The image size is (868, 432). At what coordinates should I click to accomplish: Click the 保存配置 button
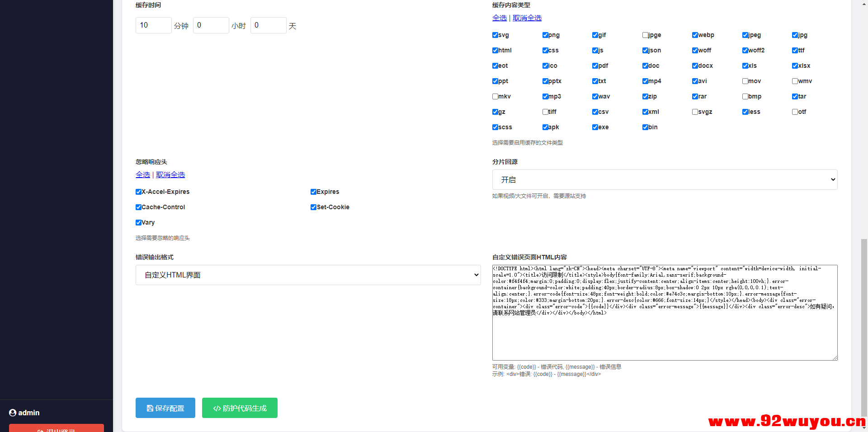point(165,408)
